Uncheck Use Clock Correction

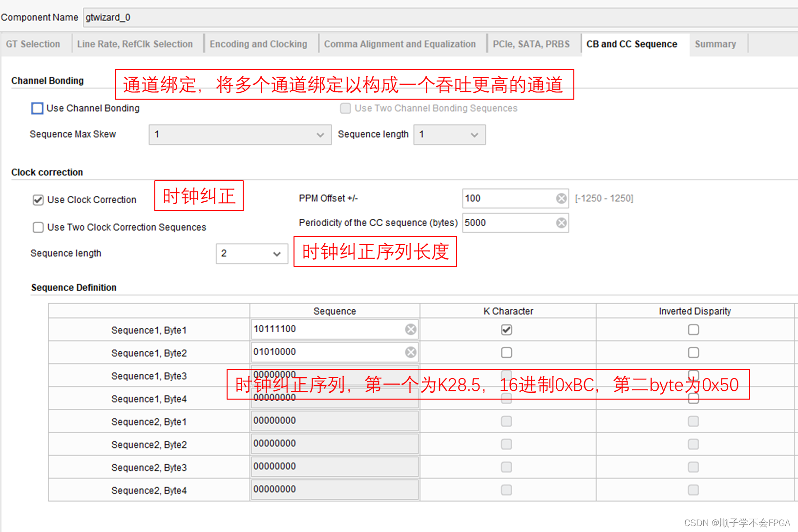tap(38, 200)
